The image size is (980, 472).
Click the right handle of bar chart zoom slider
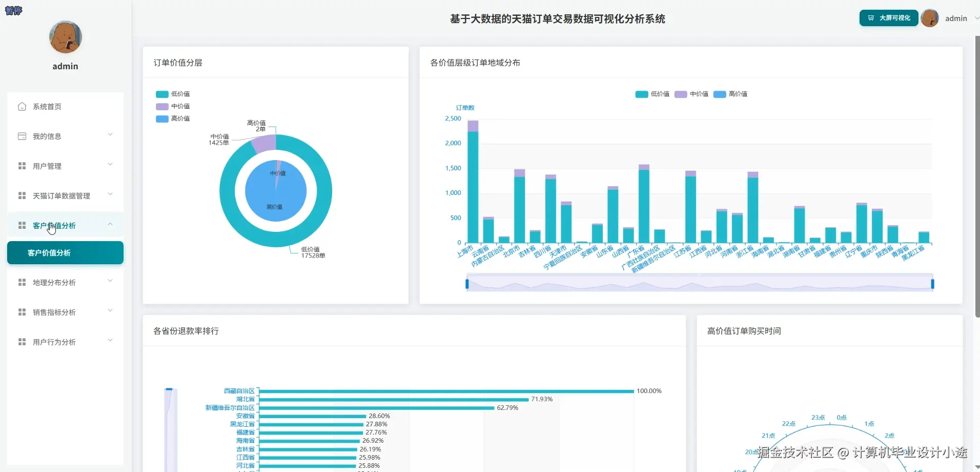click(932, 284)
